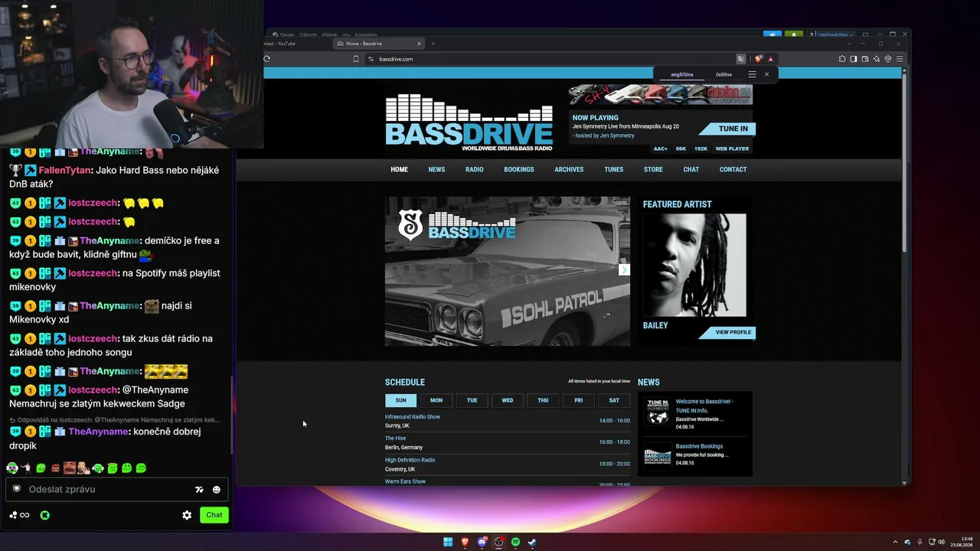Click the green Kick icon below chat
This screenshot has width=980, height=551.
pos(45,515)
